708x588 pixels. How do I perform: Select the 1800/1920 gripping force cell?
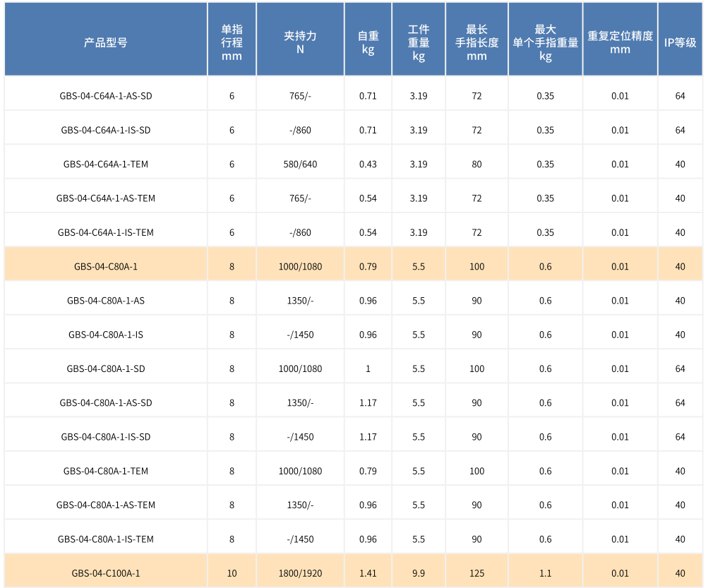300,573
